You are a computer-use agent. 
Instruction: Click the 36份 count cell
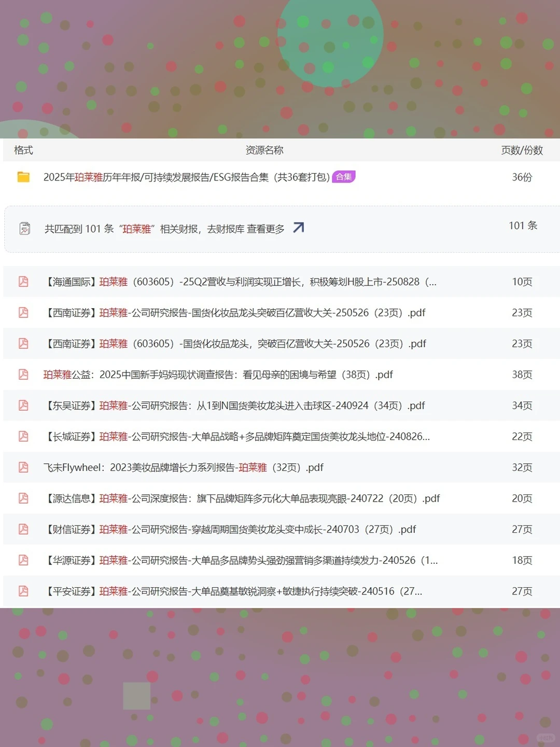click(x=522, y=177)
